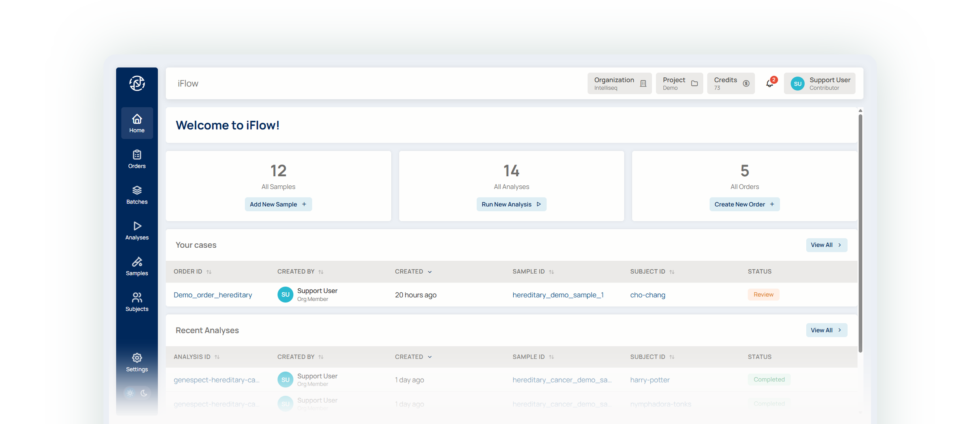View All in Recent Analyses
The width and height of the screenshot is (980, 424).
click(826, 330)
